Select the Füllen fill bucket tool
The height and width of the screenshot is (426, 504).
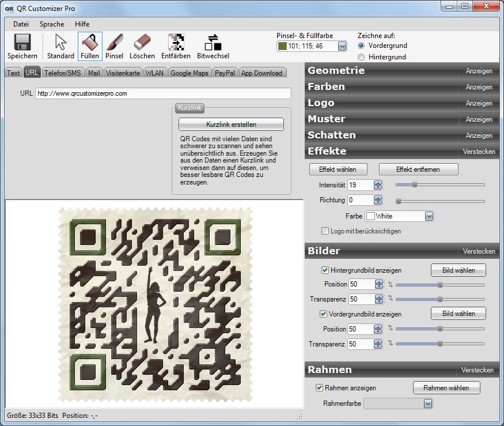[x=90, y=46]
